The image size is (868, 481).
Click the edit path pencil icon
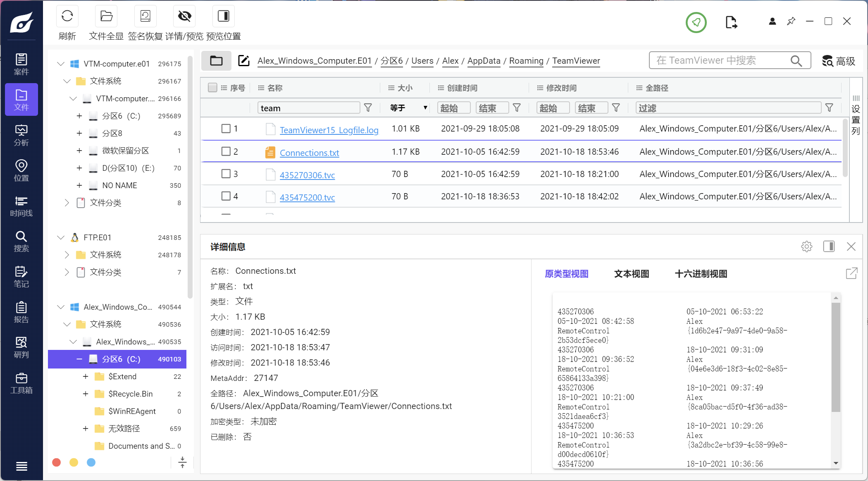[244, 61]
